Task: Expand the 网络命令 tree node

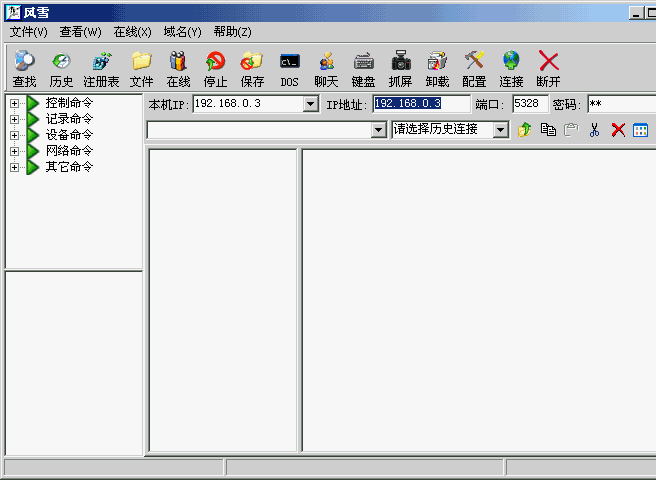Action: coord(15,151)
